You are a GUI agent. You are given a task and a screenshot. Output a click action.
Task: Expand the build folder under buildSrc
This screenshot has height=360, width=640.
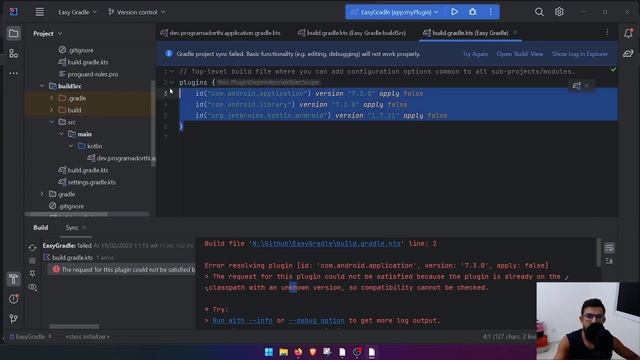(51, 110)
